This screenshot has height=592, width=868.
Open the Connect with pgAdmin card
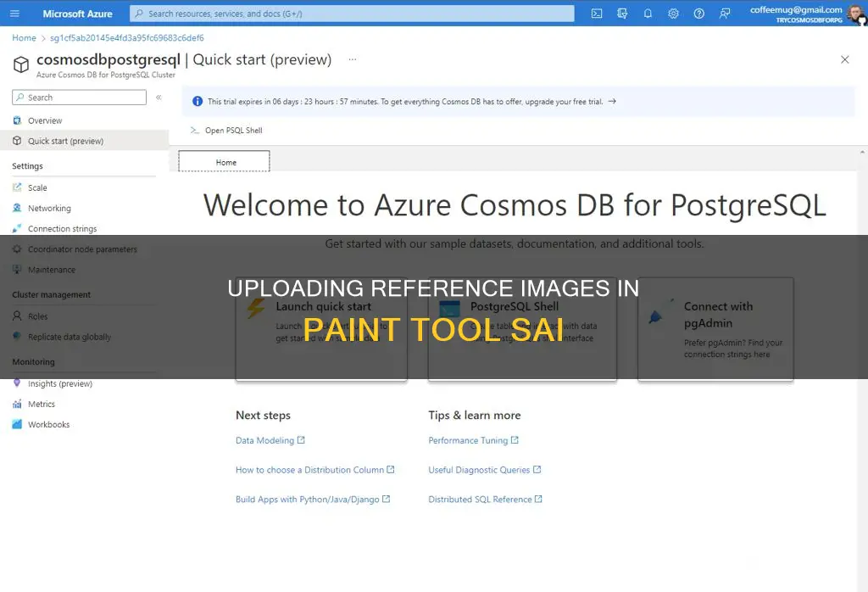pyautogui.click(x=715, y=329)
